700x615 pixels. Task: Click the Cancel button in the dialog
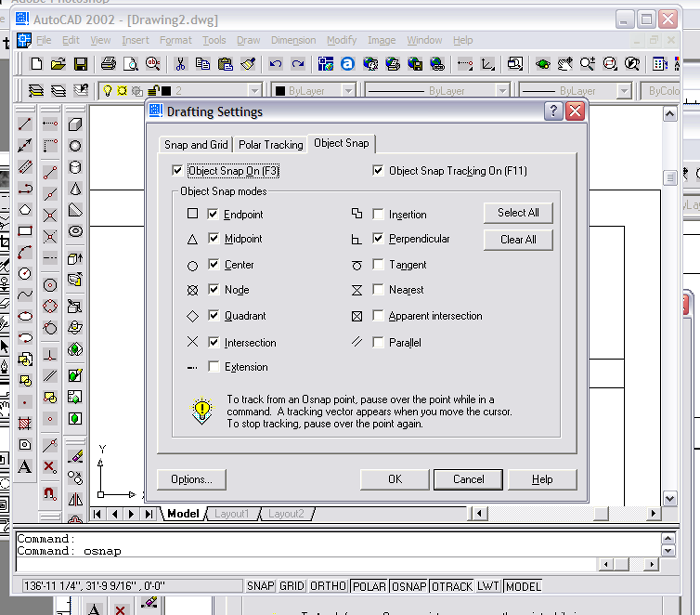(468, 479)
